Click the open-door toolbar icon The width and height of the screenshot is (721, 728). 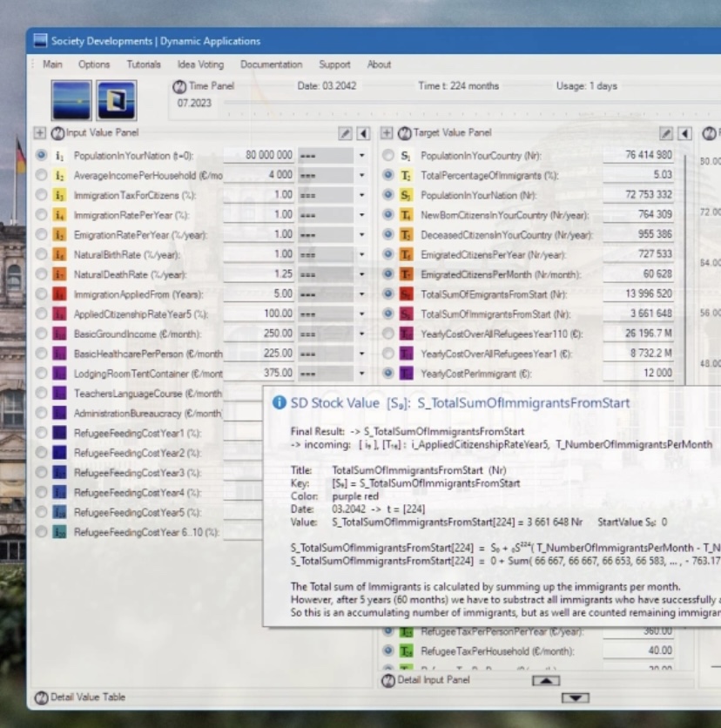click(116, 99)
